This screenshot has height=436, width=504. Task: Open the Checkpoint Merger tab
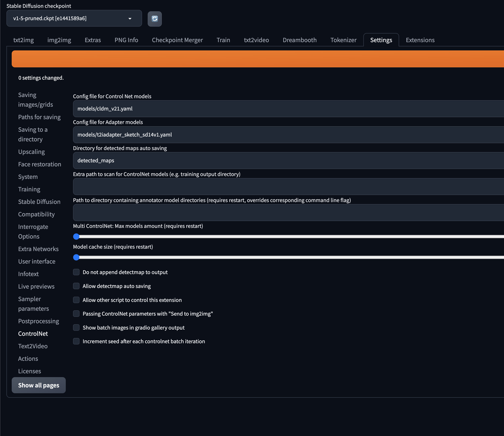177,40
